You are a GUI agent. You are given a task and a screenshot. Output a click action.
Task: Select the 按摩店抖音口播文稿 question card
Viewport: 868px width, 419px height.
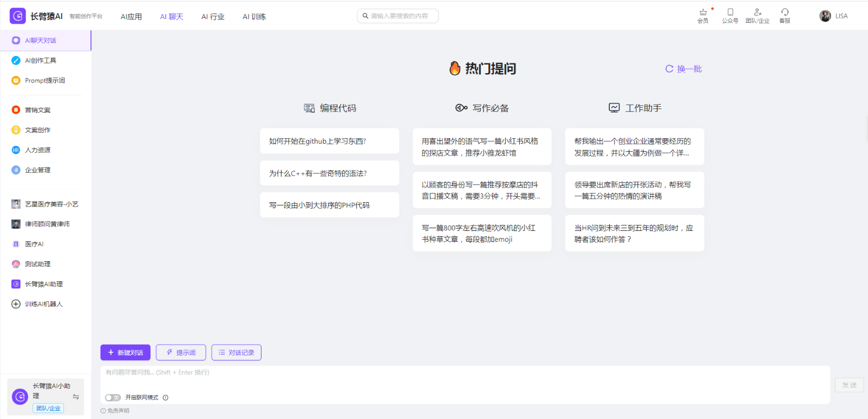[x=482, y=190]
